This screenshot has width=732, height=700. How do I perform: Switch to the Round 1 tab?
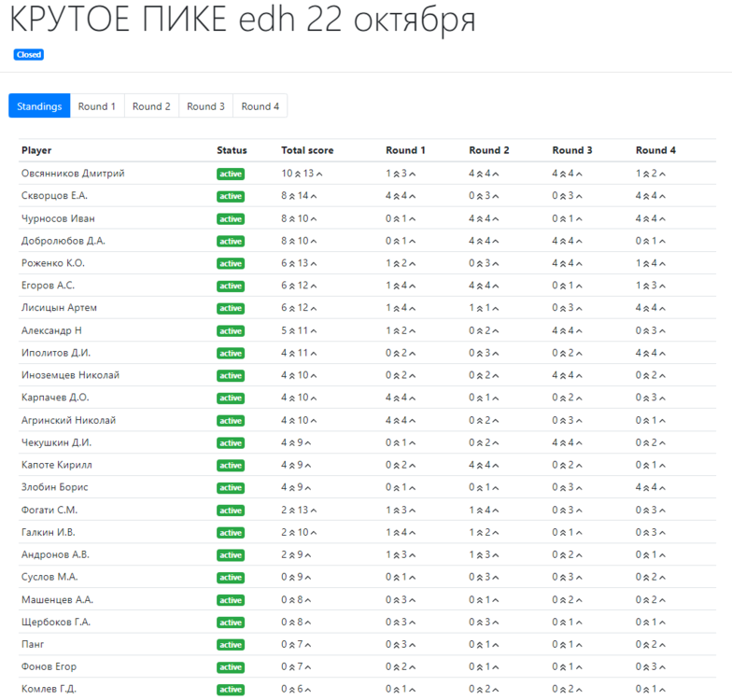pyautogui.click(x=97, y=106)
